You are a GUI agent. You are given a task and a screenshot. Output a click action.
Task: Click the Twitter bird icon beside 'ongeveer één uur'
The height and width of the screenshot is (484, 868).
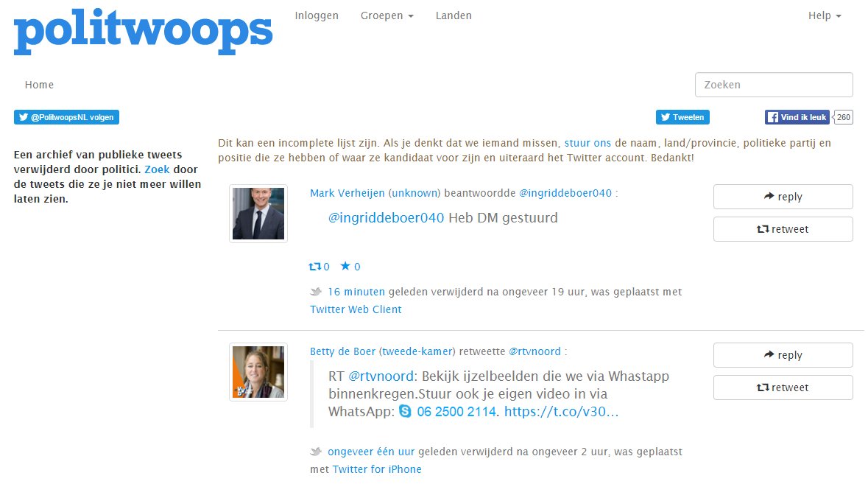[x=316, y=452]
